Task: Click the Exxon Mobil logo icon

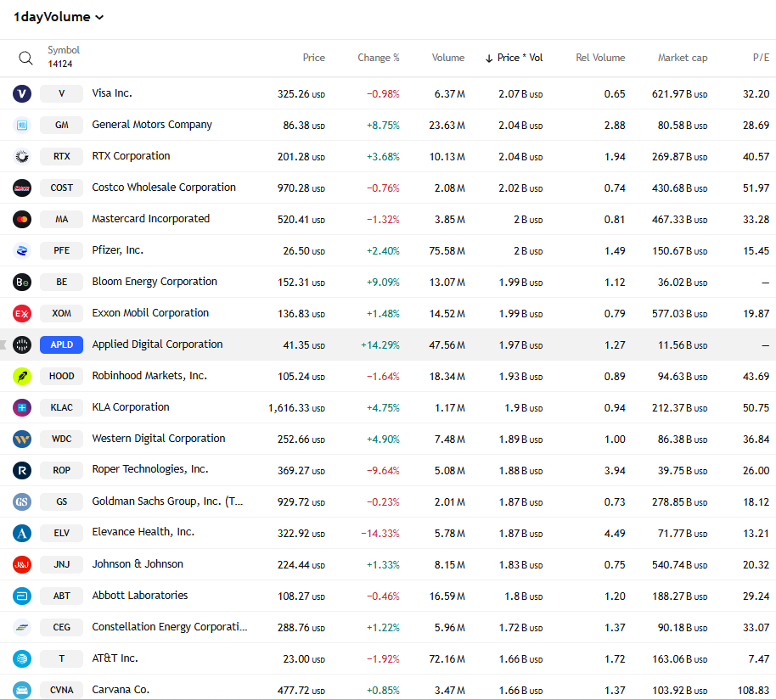Action: 22,314
